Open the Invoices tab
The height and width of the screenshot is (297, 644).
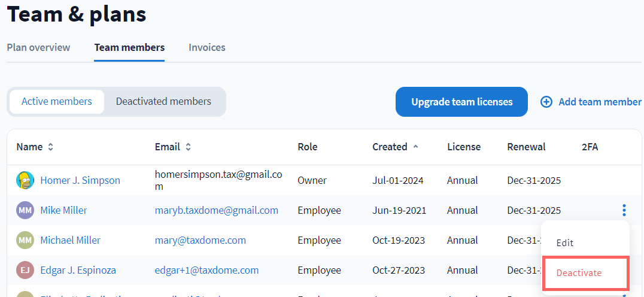[206, 47]
